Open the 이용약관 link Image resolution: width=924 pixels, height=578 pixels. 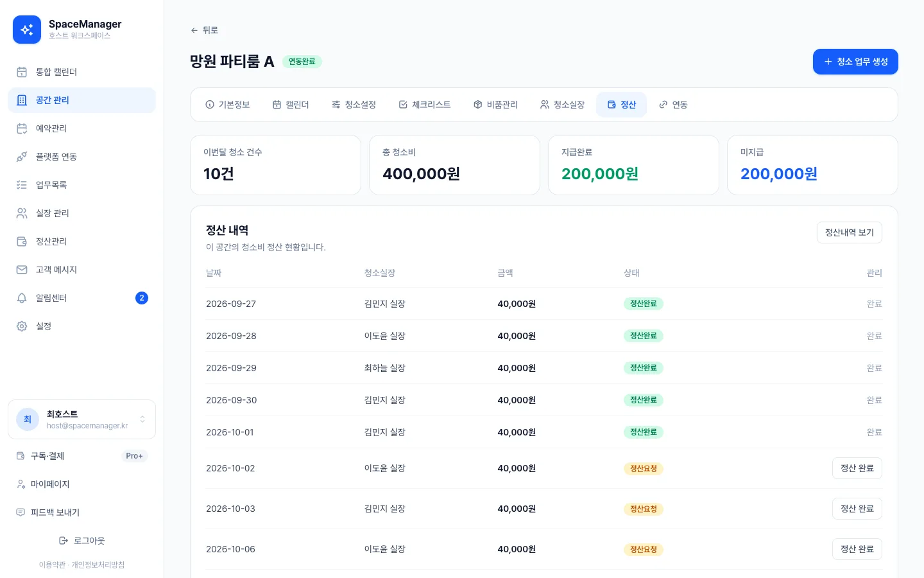click(52, 565)
